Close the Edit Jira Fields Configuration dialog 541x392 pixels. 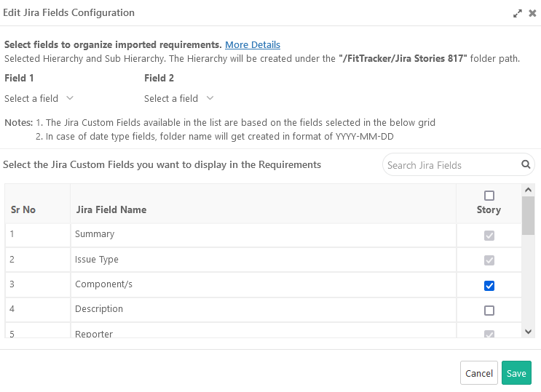tap(532, 13)
